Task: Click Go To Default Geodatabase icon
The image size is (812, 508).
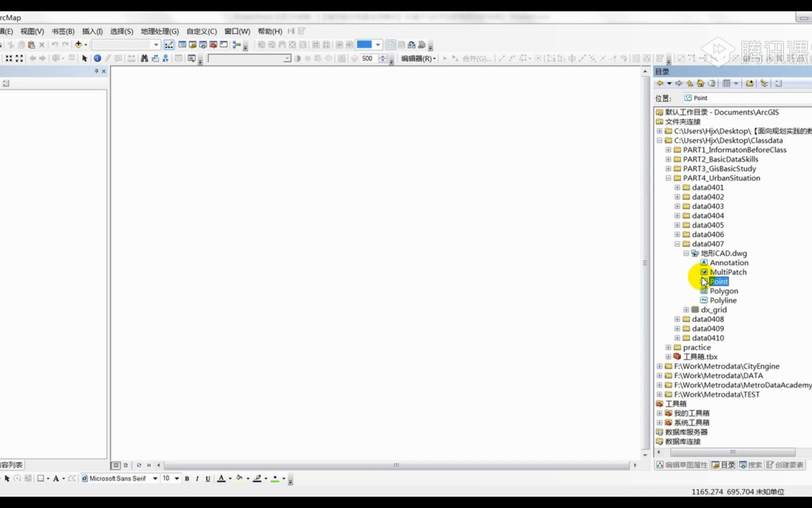Action: 712,83
